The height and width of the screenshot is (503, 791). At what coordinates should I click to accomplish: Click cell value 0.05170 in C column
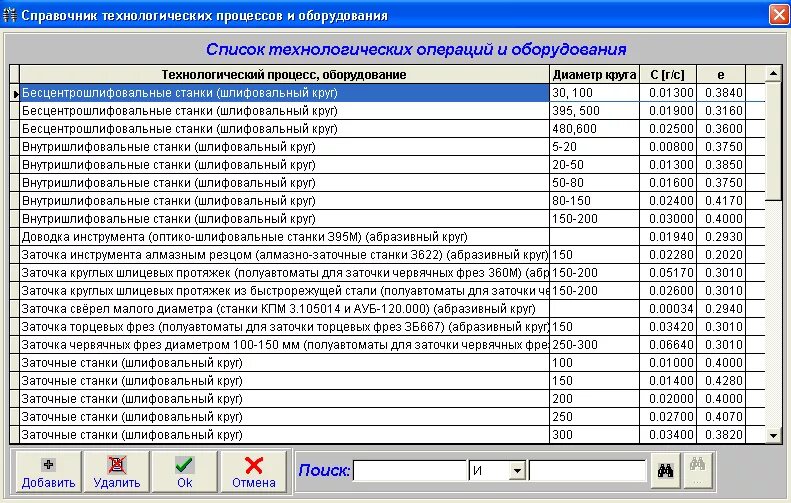click(x=668, y=273)
